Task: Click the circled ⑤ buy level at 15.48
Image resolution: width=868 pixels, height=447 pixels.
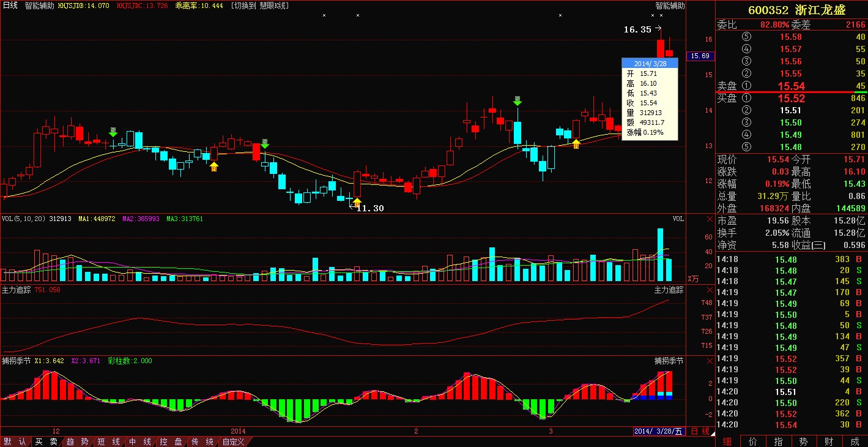Action: point(746,147)
